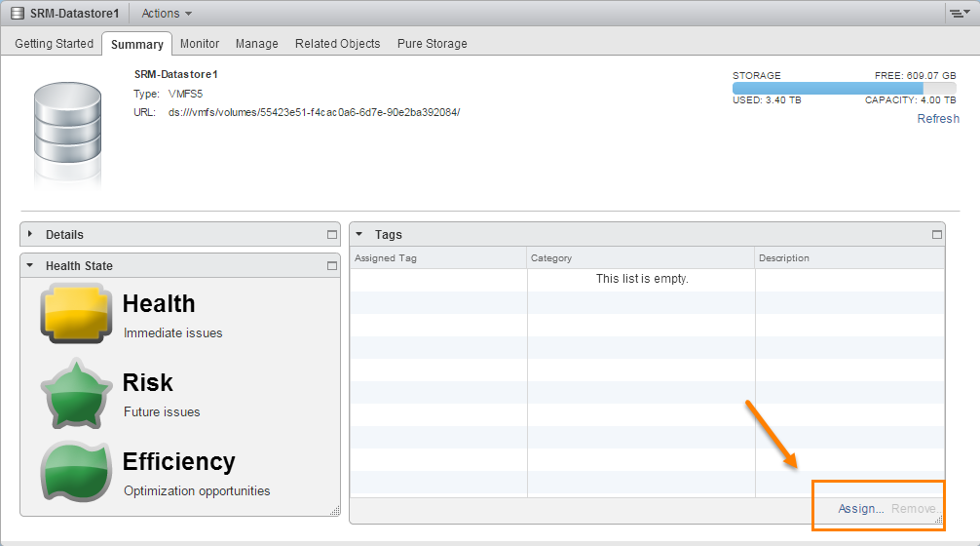The width and height of the screenshot is (980, 546).
Task: Open the panel options menu icon at top right
Action: click(960, 13)
